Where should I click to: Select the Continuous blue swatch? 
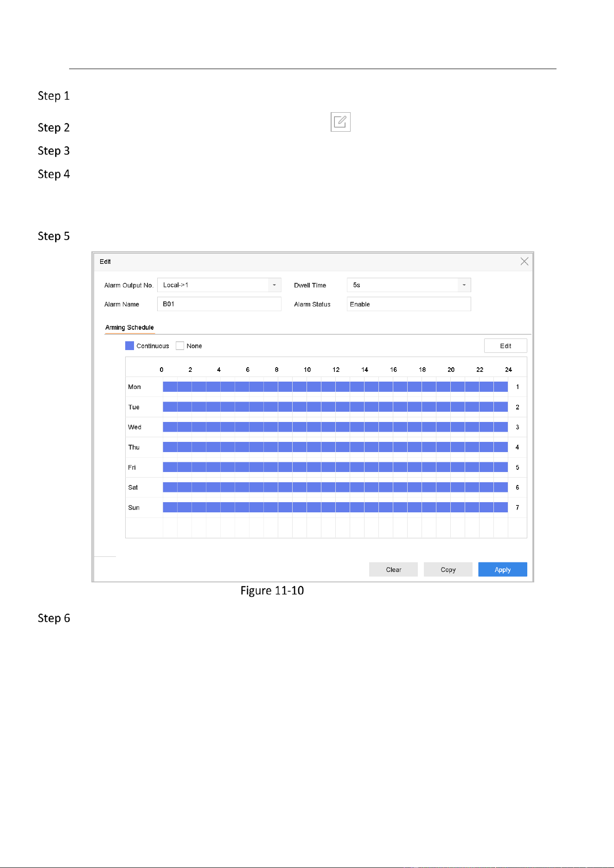(130, 346)
